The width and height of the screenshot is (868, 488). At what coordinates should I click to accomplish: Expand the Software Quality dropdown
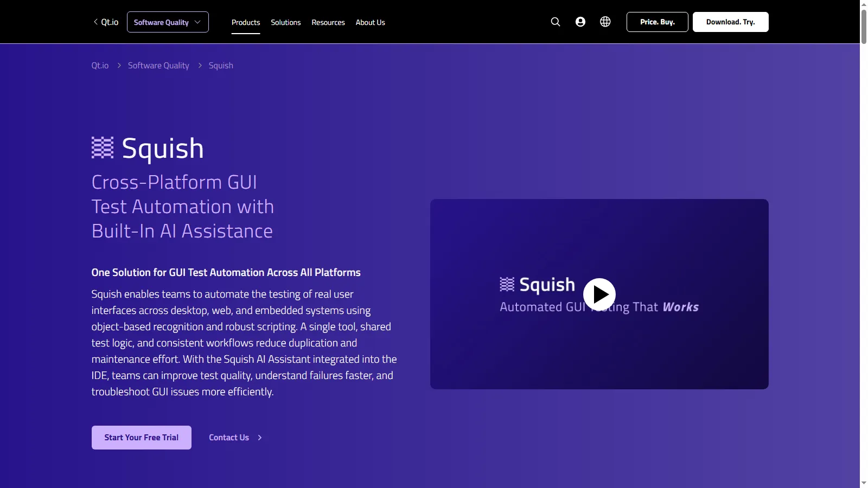168,22
